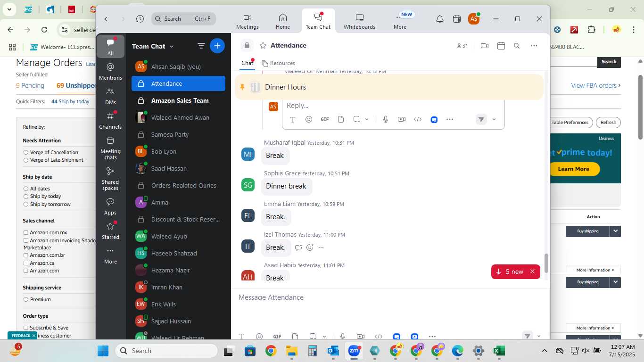The image size is (644, 362).
Task: Start a video meeting in Attendance channel
Action: click(x=484, y=46)
